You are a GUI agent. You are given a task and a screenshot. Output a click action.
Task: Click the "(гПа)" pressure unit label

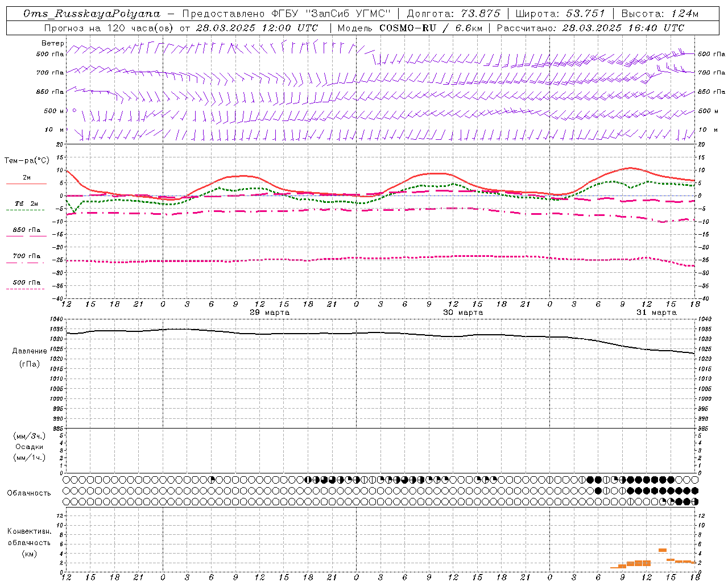click(30, 364)
